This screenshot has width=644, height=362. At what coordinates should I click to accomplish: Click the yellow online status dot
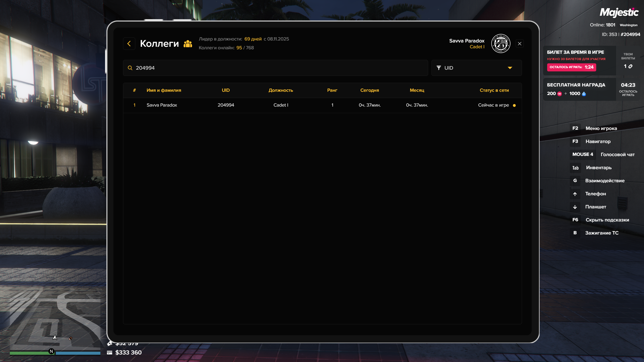click(514, 105)
